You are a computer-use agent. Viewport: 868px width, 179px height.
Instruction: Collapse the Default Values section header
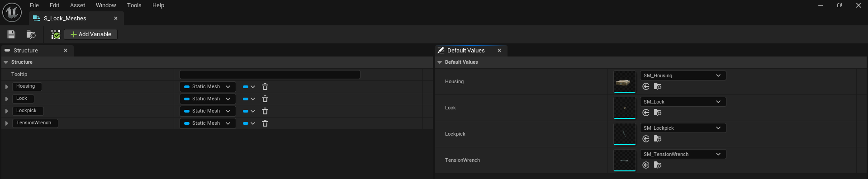[440, 62]
